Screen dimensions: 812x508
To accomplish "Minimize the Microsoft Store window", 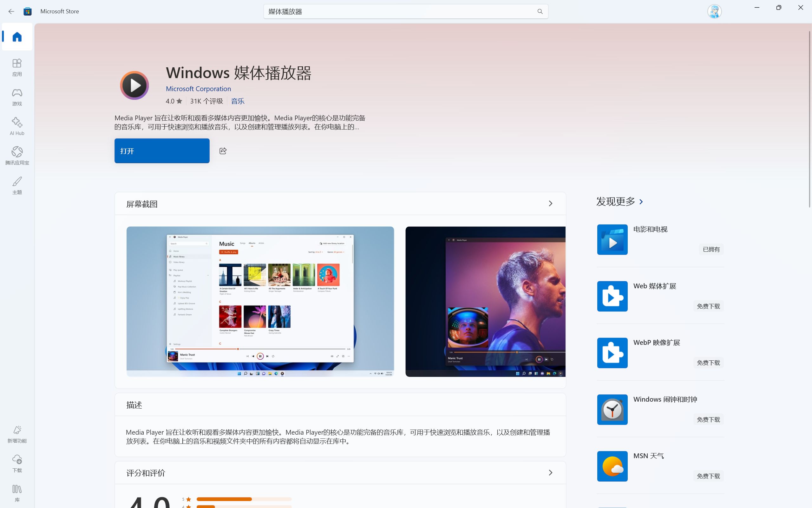I will click(756, 7).
